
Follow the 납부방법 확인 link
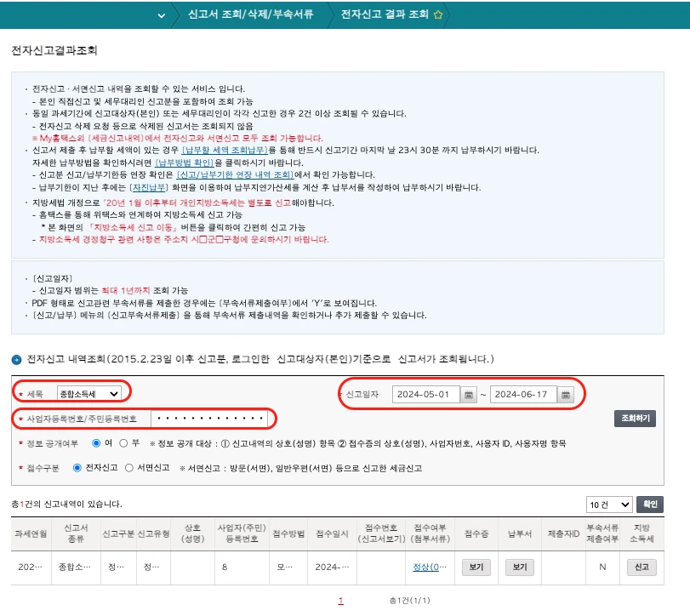(185, 162)
